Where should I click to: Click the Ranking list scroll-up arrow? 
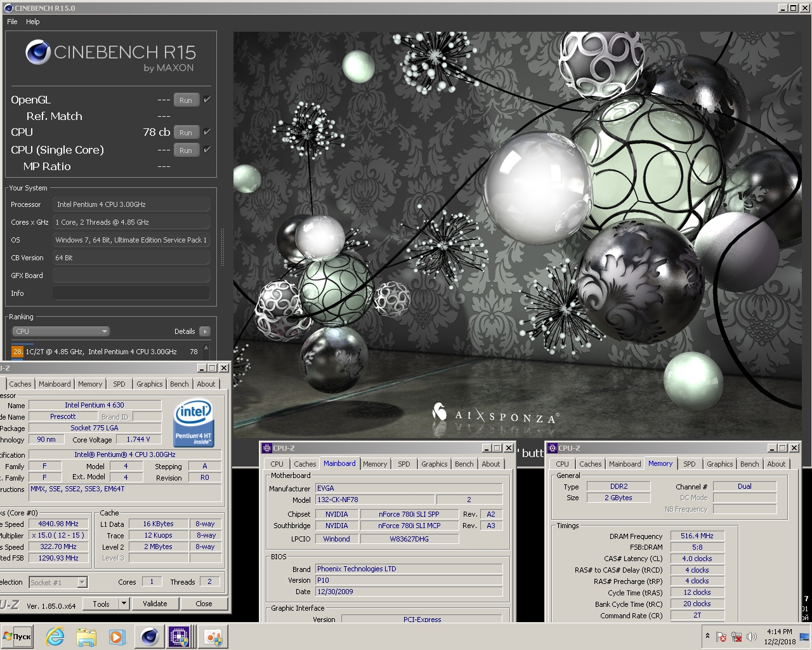(x=207, y=348)
